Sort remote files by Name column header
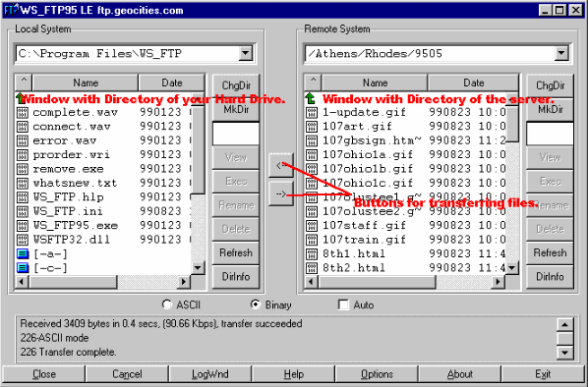The width and height of the screenshot is (588, 387). click(x=375, y=83)
